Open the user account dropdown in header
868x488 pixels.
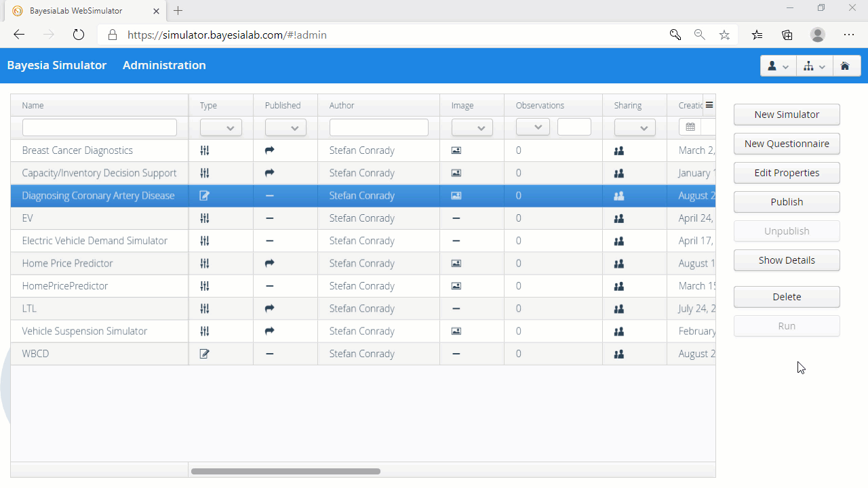coord(778,66)
